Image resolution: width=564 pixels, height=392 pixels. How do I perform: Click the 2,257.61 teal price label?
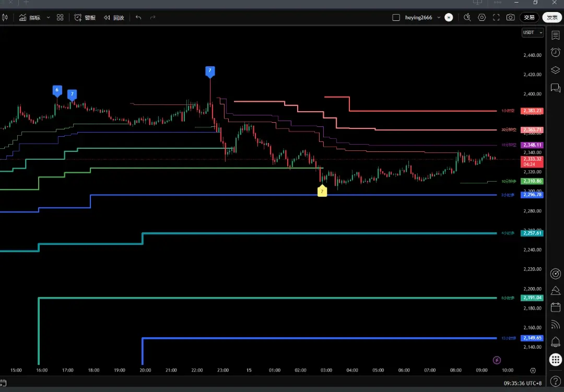point(532,233)
